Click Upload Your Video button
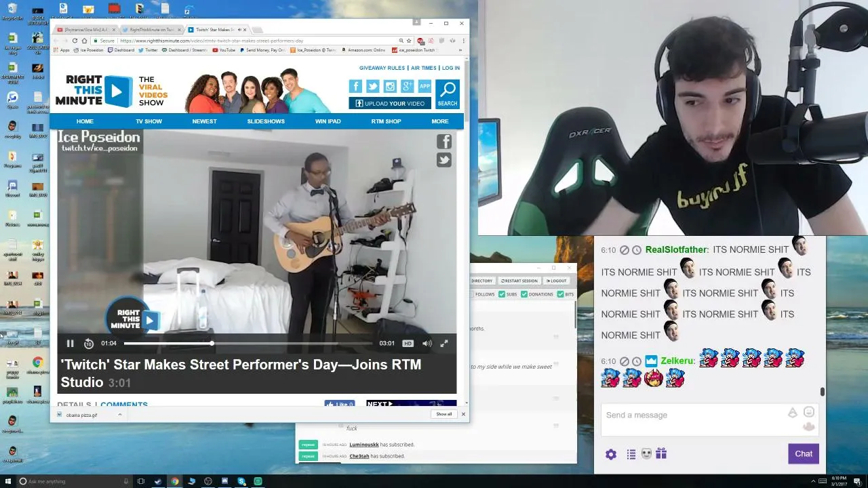The width and height of the screenshot is (868, 488). point(390,103)
